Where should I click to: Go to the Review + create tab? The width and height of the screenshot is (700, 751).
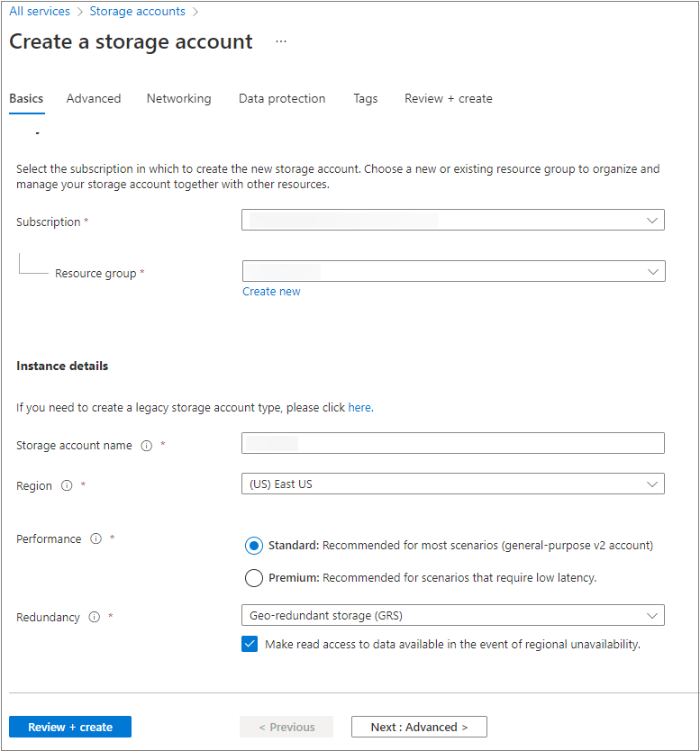pyautogui.click(x=448, y=99)
